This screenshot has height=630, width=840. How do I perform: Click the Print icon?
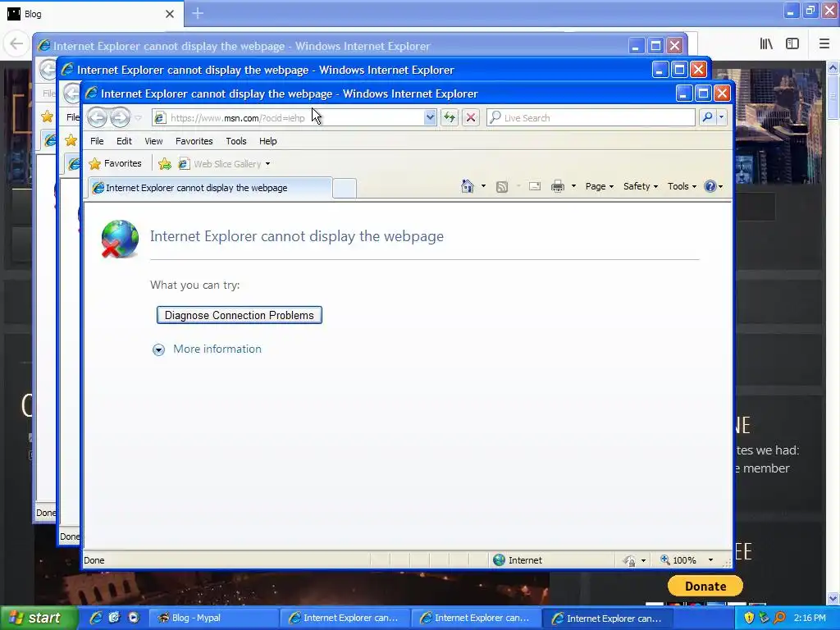pos(558,186)
